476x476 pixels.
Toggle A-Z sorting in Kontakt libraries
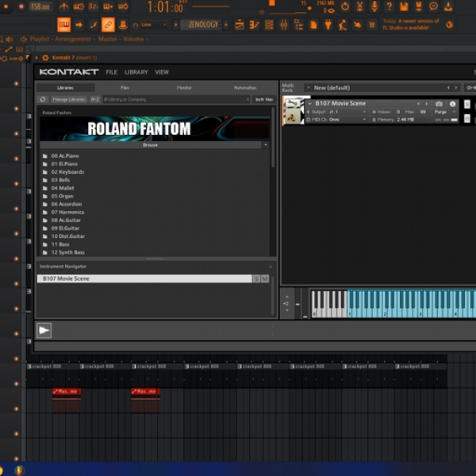coord(95,99)
